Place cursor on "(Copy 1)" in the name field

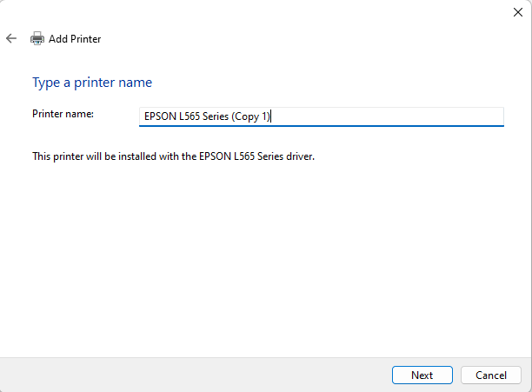pos(252,116)
